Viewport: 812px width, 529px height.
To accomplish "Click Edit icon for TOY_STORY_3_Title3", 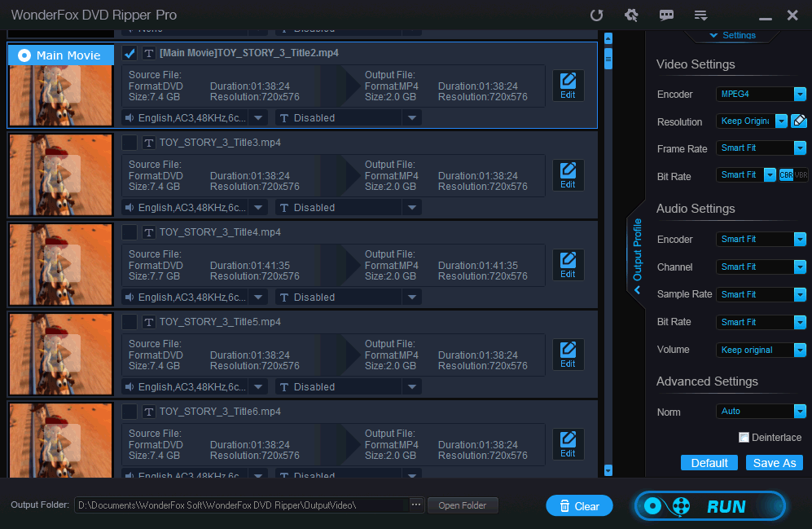I will click(x=568, y=175).
